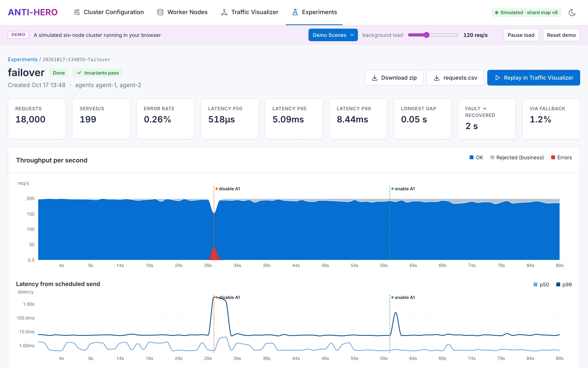The height and width of the screenshot is (368, 588).
Task: Click the Latency P50 518µs card
Action: pyautogui.click(x=230, y=119)
